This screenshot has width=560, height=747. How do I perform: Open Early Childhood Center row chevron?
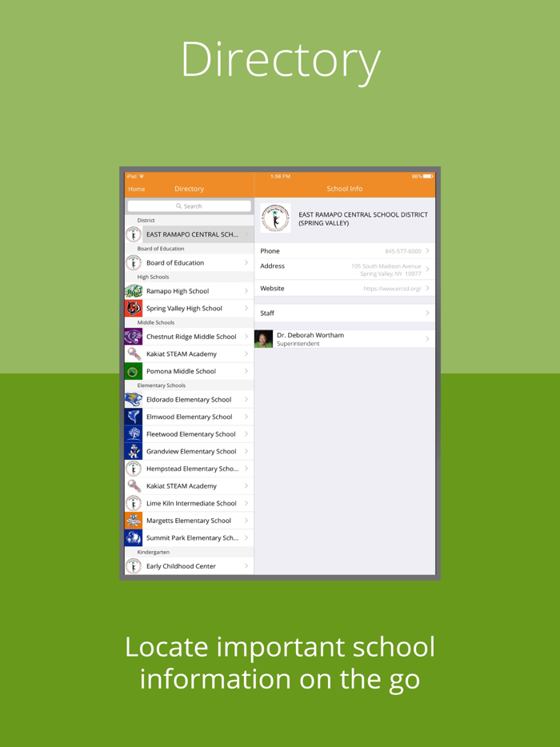click(x=246, y=566)
